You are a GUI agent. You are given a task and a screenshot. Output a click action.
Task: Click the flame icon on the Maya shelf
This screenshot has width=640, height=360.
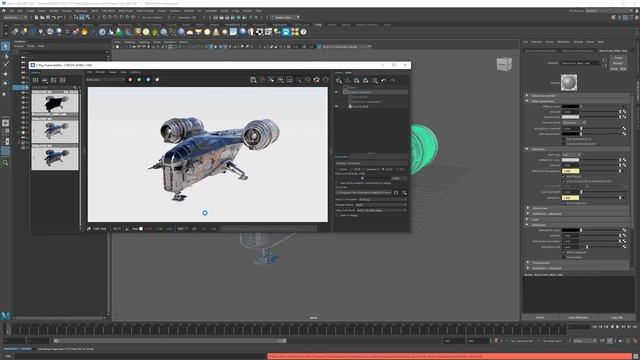84,31
